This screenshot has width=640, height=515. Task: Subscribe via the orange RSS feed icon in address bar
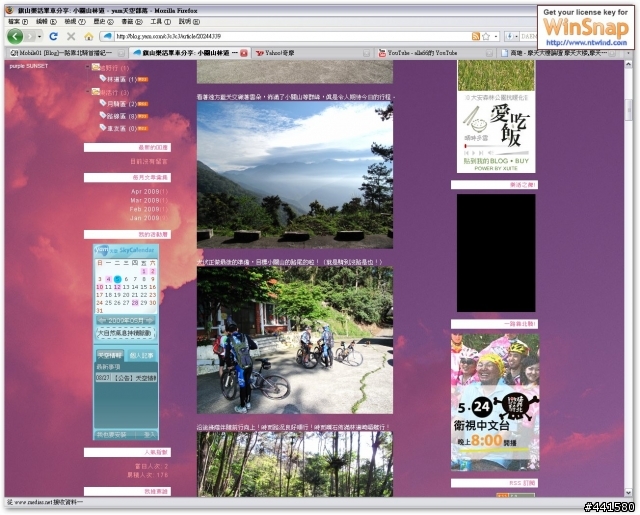[x=476, y=36]
